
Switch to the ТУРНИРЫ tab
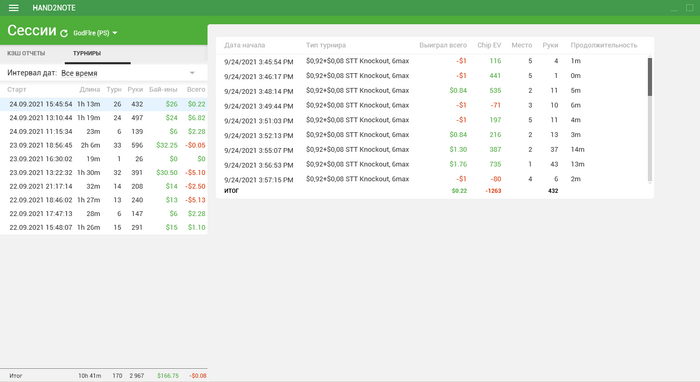(x=87, y=53)
